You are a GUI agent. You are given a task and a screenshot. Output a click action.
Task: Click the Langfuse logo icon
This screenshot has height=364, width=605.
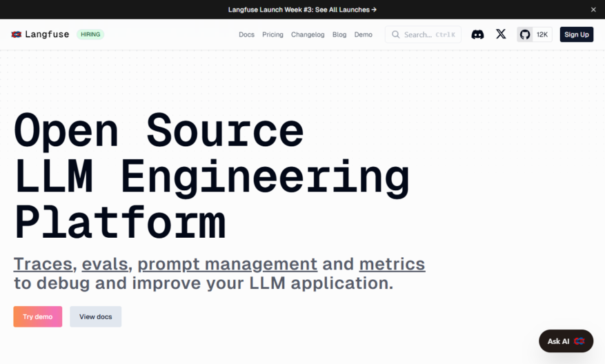click(x=16, y=34)
